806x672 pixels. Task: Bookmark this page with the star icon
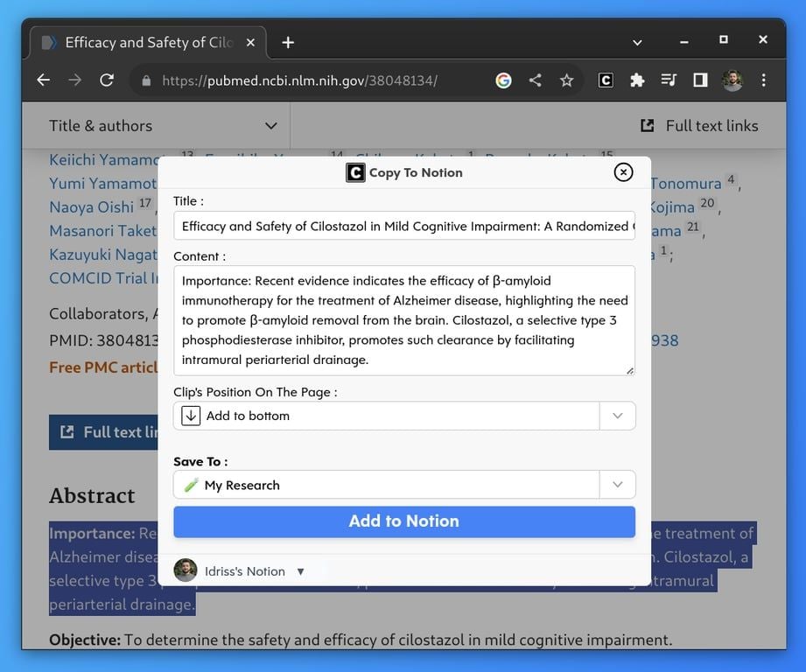(x=566, y=80)
